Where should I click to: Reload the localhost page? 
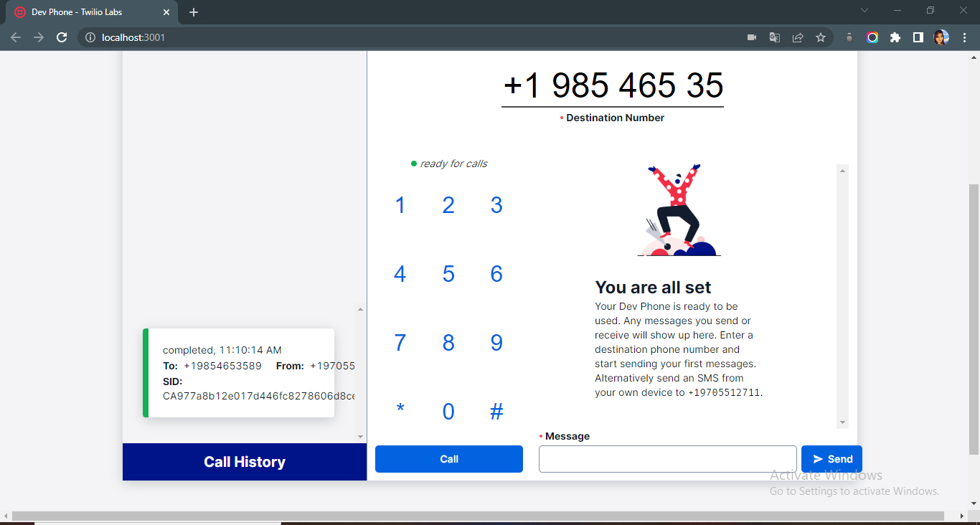[x=62, y=37]
